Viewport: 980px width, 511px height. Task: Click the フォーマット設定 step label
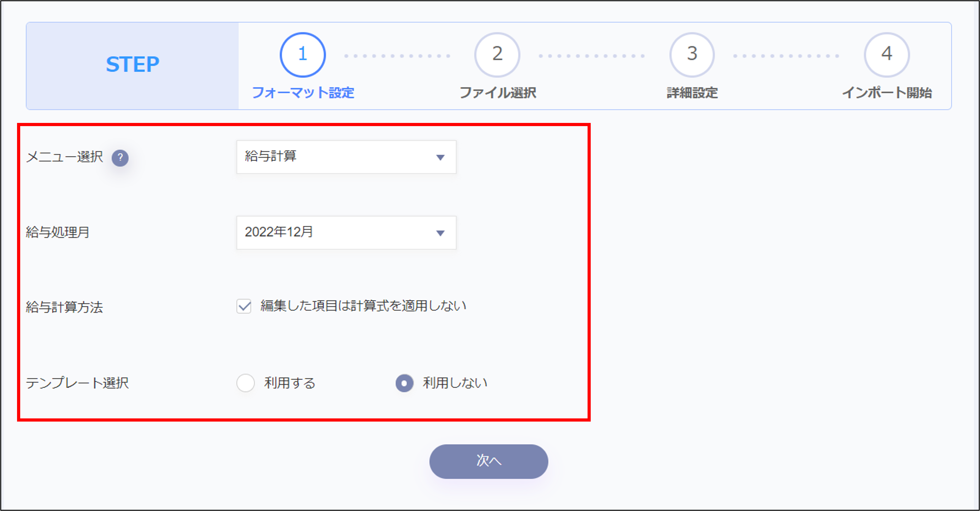click(x=303, y=93)
